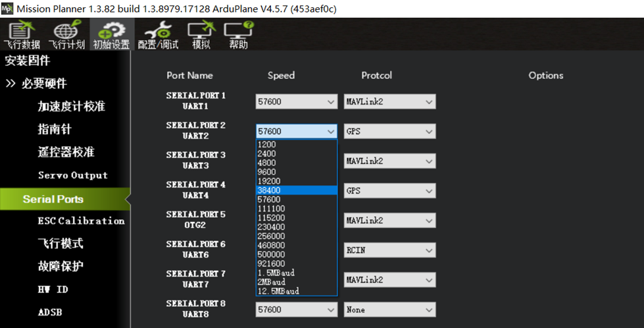Image resolution: width=644 pixels, height=328 pixels.
Task: Open the ESC Calibration page
Action: click(x=81, y=221)
